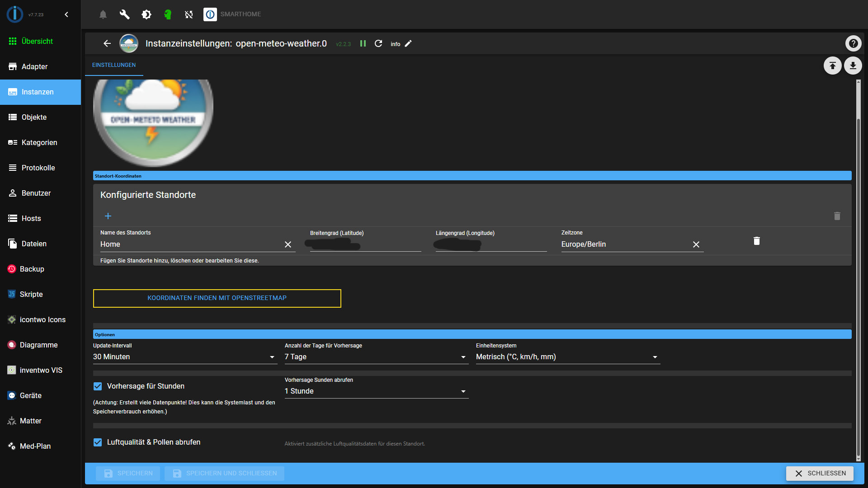This screenshot has height=488, width=868.
Task: Open the Update-Intervall dropdown
Action: (272, 357)
